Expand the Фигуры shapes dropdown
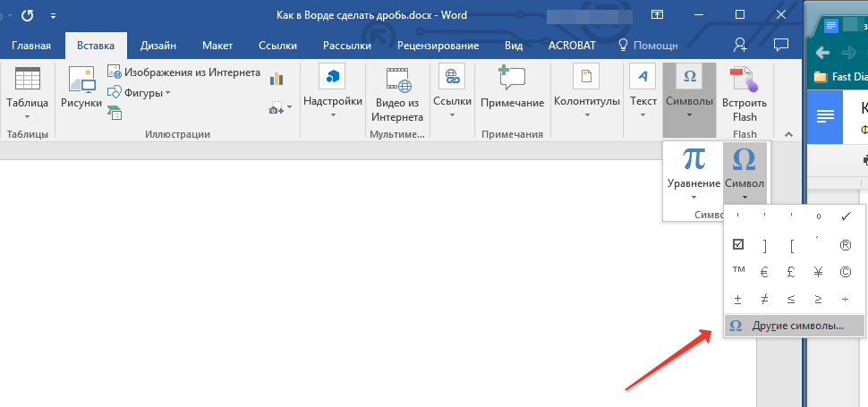The height and width of the screenshot is (407, 868). pos(140,92)
